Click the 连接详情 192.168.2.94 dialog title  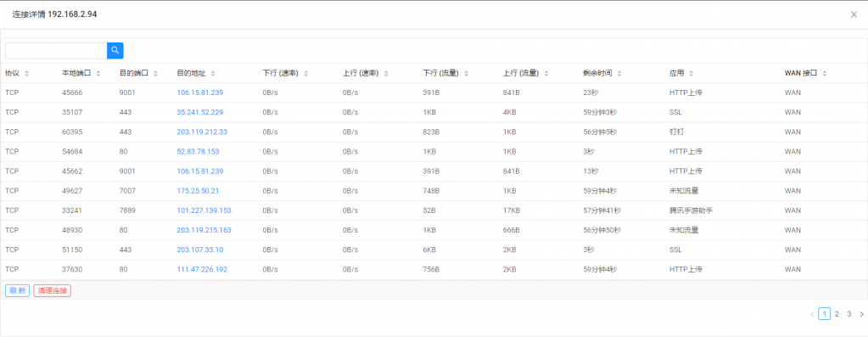[x=55, y=14]
